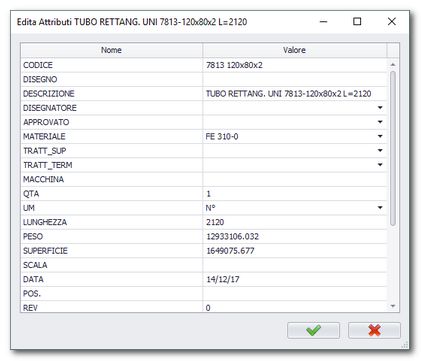Open the MATERIALE dropdown showing FE 310-0
This screenshot has height=361, width=421.
(x=380, y=136)
